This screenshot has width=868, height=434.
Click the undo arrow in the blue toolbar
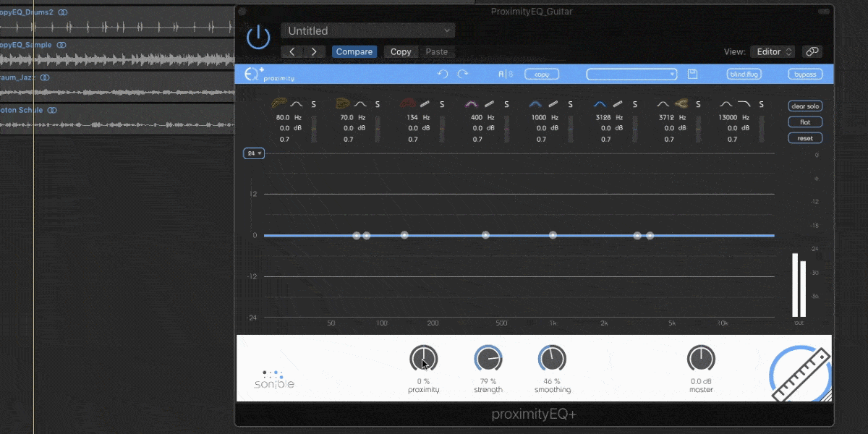[x=443, y=73]
